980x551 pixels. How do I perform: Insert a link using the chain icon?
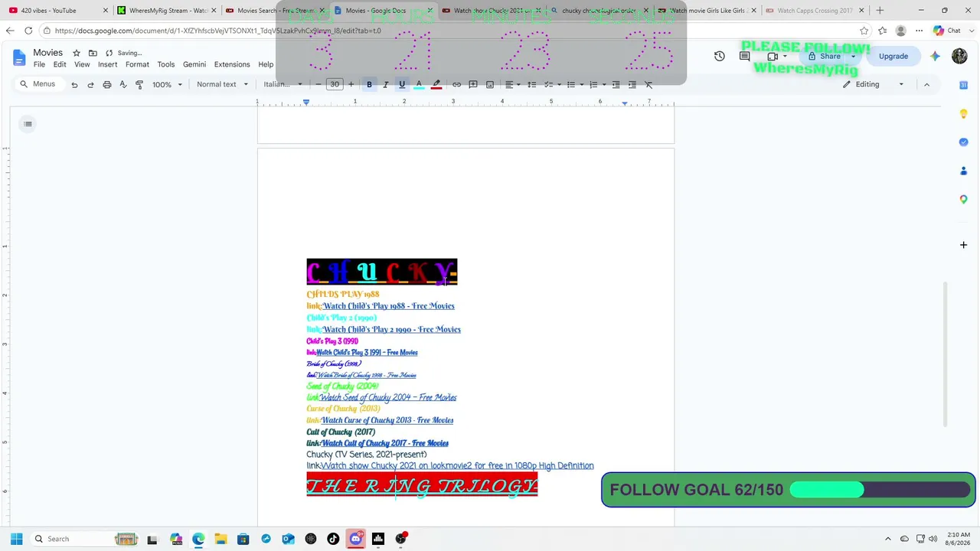coord(456,84)
